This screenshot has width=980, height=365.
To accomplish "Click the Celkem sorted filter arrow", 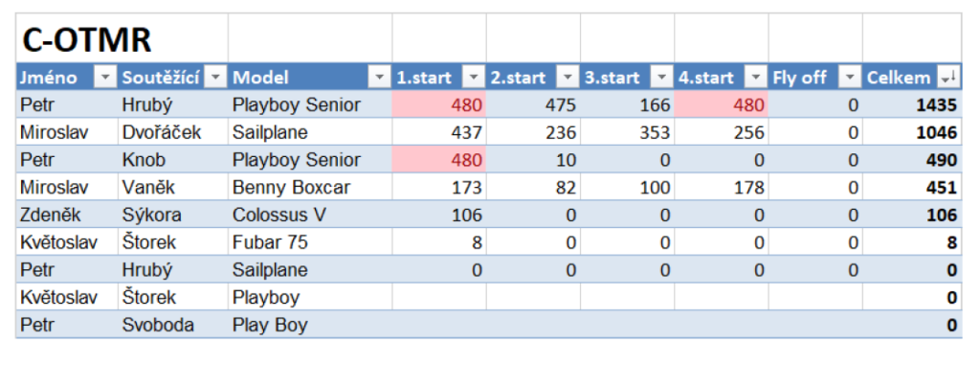I will coord(948,78).
